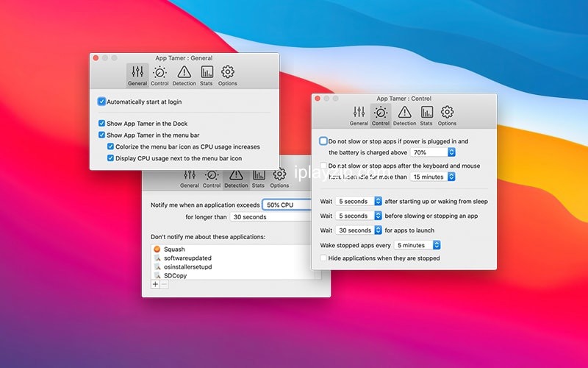Viewport: 588px width, 368px height.
Task: Open 30 seconds app launch wait dropdown
Action: (359, 230)
